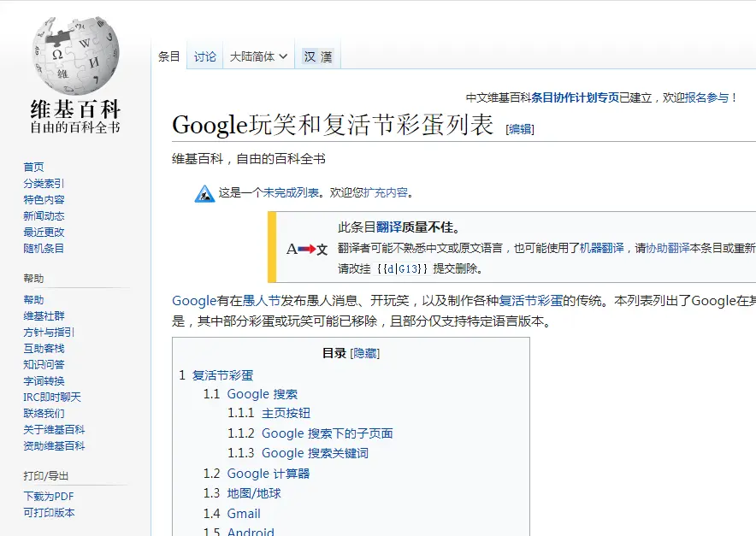Click 下载为PDF in sidebar

pos(49,497)
